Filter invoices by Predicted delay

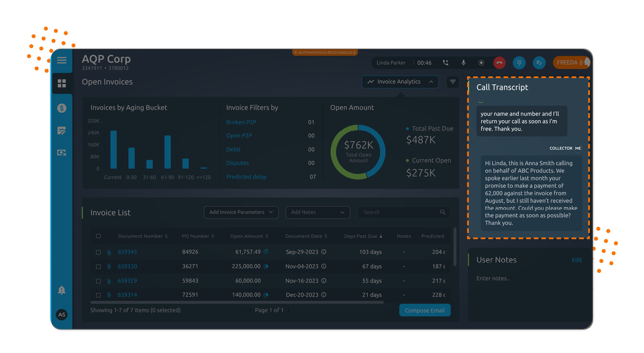[x=246, y=177]
